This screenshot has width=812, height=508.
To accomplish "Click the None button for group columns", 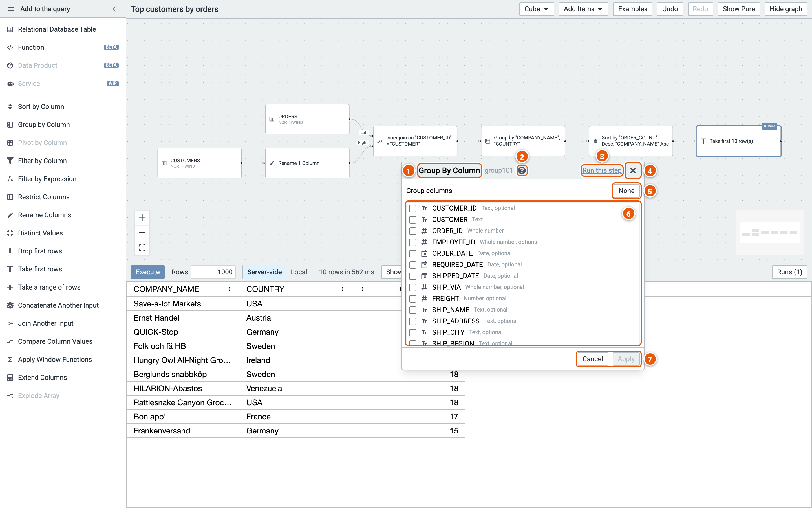I will tap(626, 190).
